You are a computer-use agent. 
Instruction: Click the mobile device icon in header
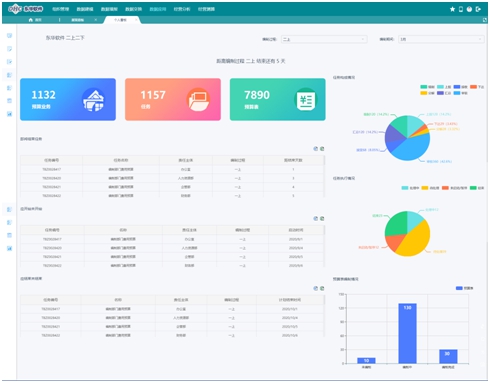pyautogui.click(x=461, y=9)
